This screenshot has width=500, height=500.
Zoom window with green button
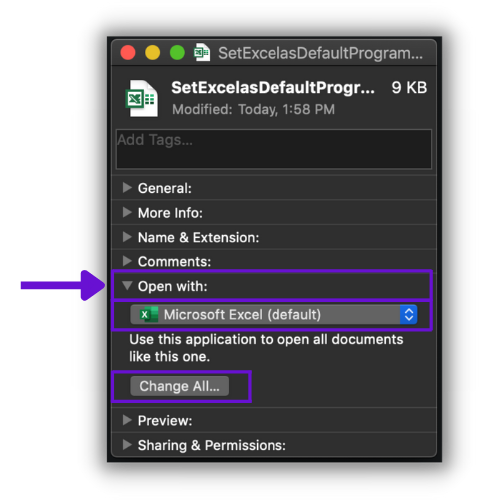pyautogui.click(x=177, y=53)
